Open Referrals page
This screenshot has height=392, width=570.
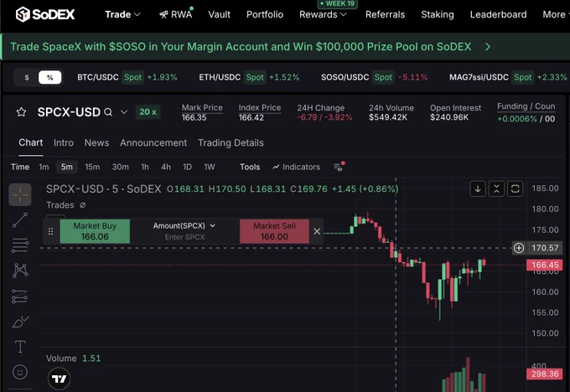click(x=385, y=14)
